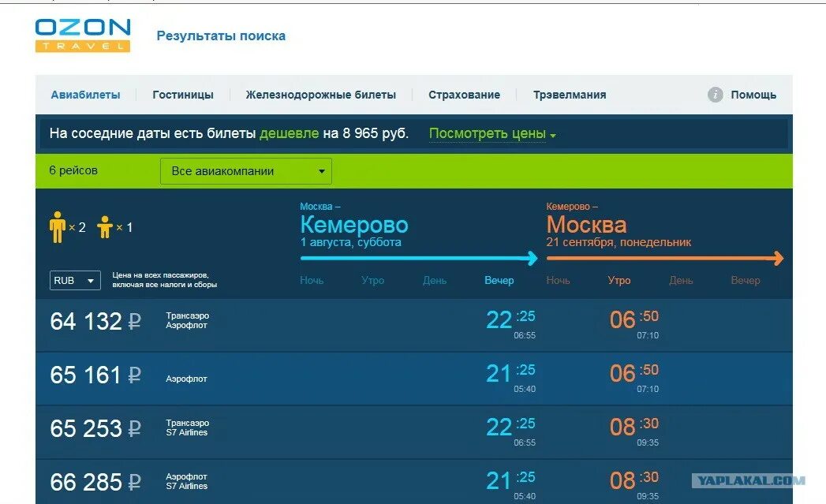Filter return flights by День

tap(681, 280)
